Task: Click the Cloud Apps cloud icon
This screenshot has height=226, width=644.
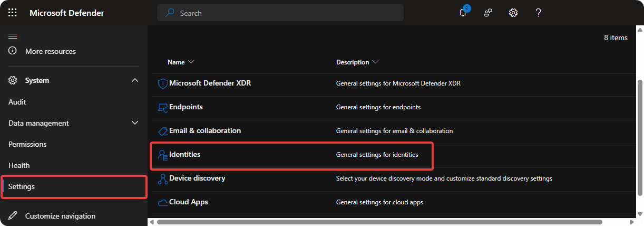Action: 162,202
